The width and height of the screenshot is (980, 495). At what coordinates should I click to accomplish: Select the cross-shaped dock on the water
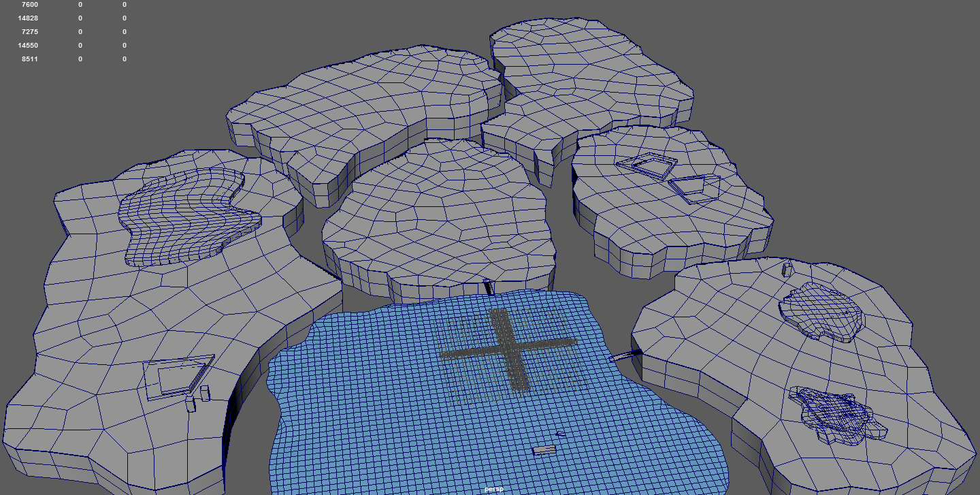(508, 349)
